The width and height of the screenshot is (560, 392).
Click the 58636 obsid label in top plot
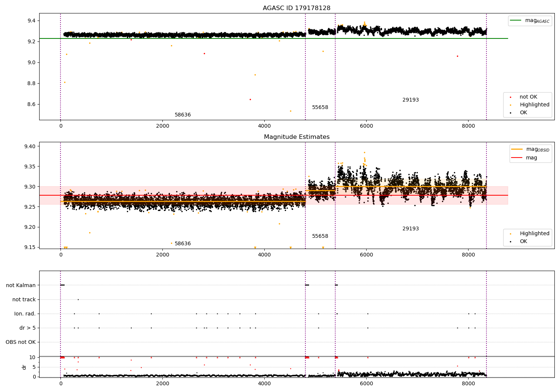(x=183, y=115)
